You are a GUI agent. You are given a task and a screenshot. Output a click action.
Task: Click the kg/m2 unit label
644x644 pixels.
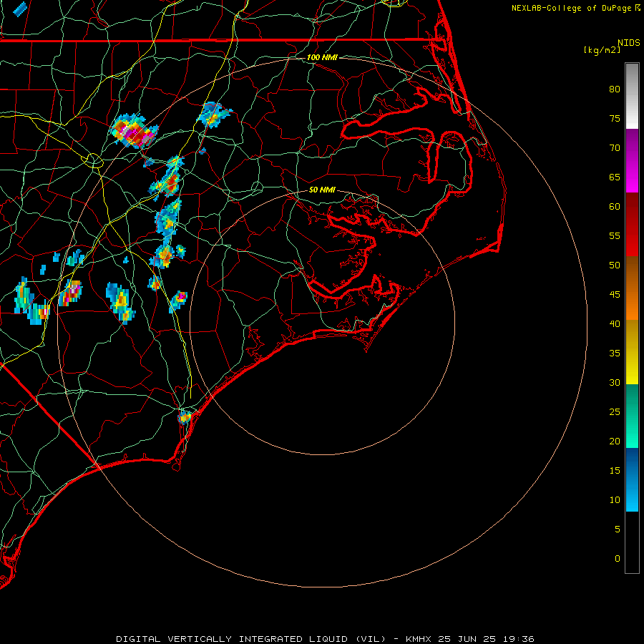602,50
